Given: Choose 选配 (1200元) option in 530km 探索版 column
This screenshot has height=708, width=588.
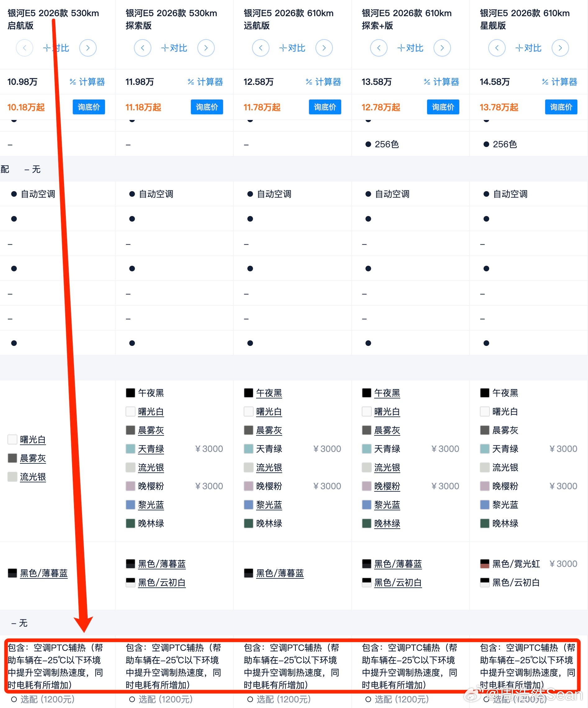Looking at the screenshot, I should tap(160, 699).
